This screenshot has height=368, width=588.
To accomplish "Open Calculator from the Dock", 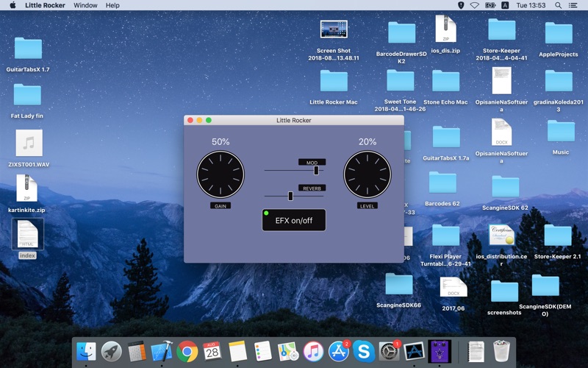I will coord(137,352).
